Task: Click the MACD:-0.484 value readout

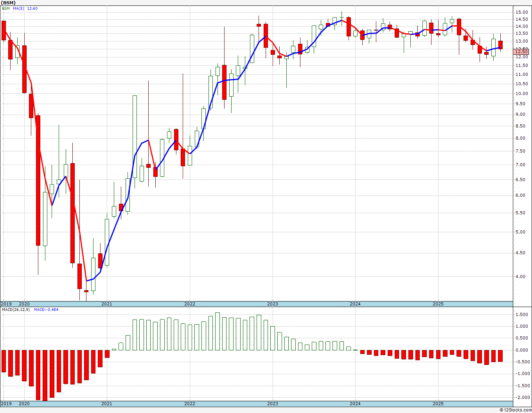Action: coord(46,309)
